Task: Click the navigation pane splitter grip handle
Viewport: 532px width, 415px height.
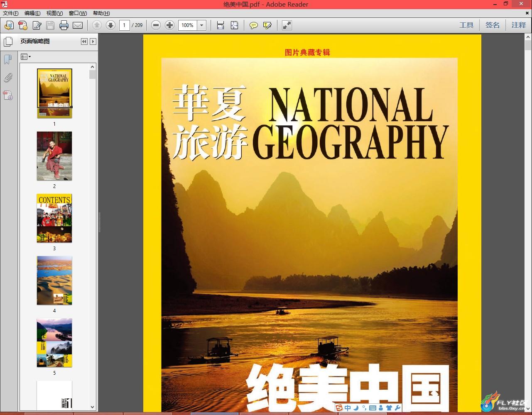Action: (x=99, y=222)
